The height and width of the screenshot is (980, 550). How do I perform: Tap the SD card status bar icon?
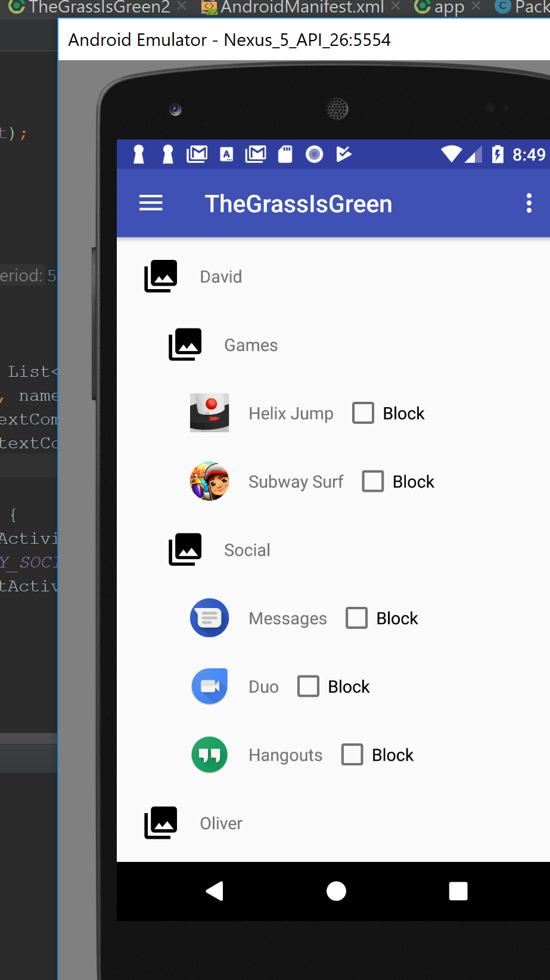(x=285, y=154)
